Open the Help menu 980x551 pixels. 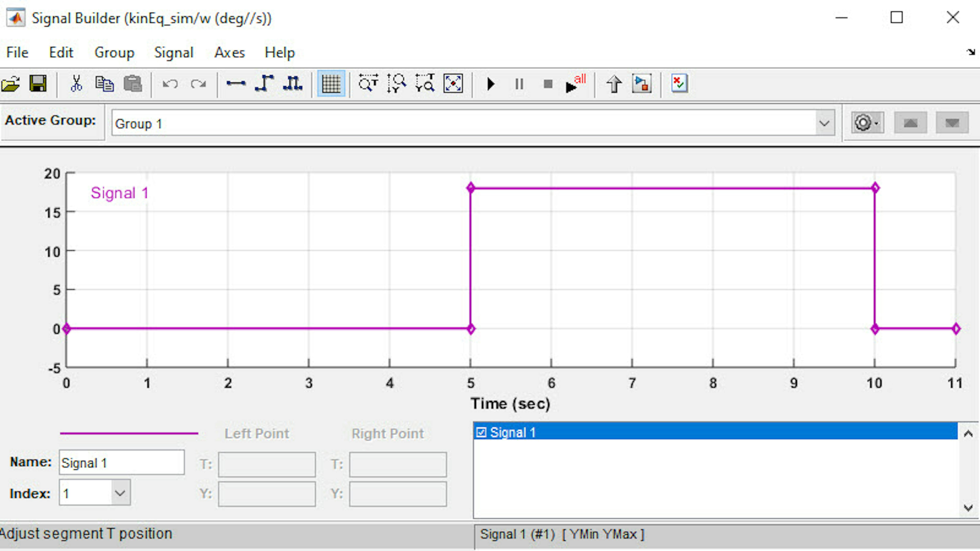280,52
